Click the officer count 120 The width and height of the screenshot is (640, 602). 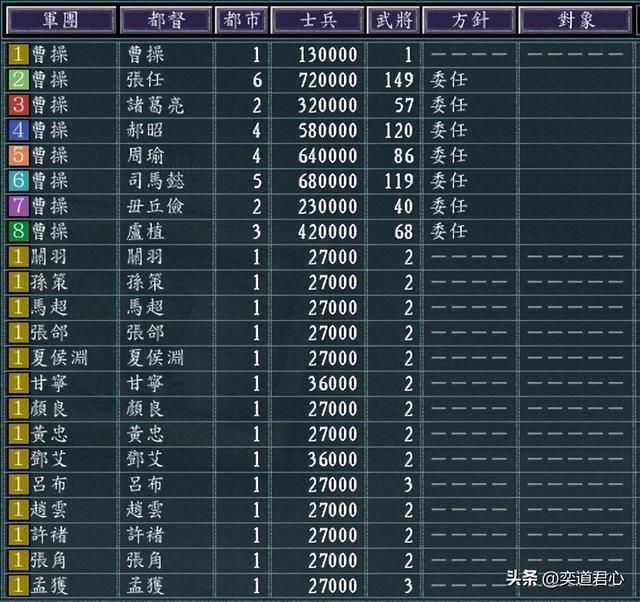(399, 131)
